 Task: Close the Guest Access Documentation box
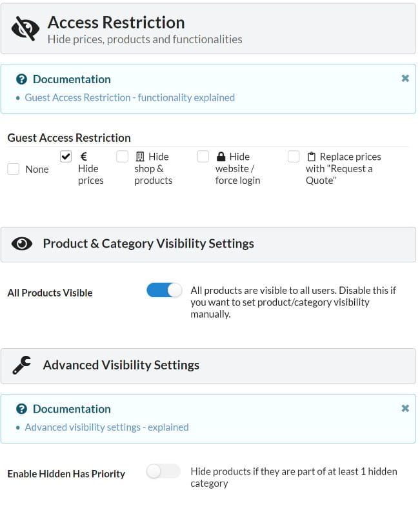coord(405,78)
